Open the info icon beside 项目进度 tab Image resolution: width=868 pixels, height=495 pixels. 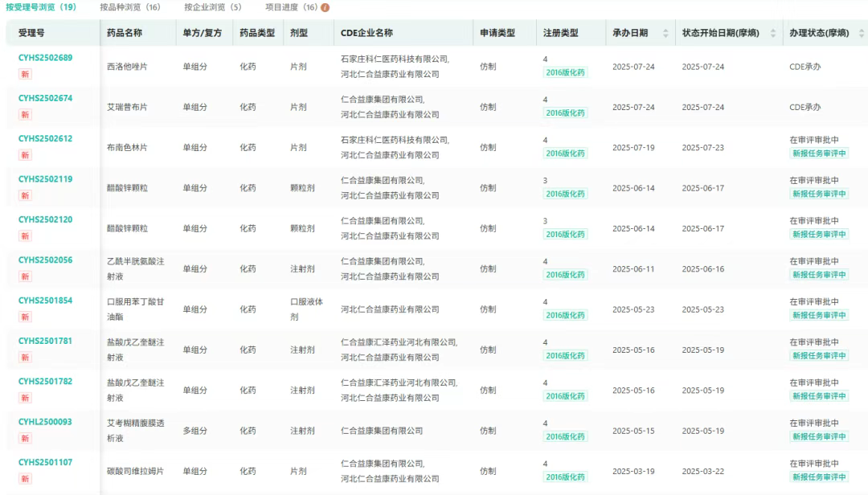click(325, 8)
